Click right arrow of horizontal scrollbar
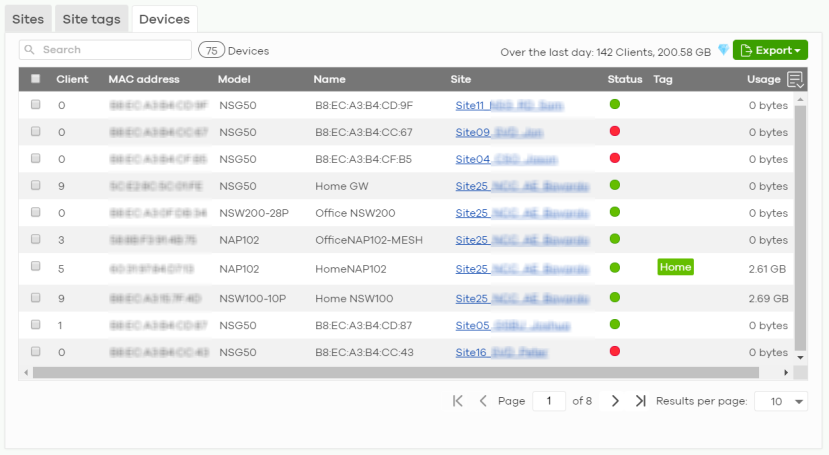Screen dimensions: 829x455 (x=786, y=372)
